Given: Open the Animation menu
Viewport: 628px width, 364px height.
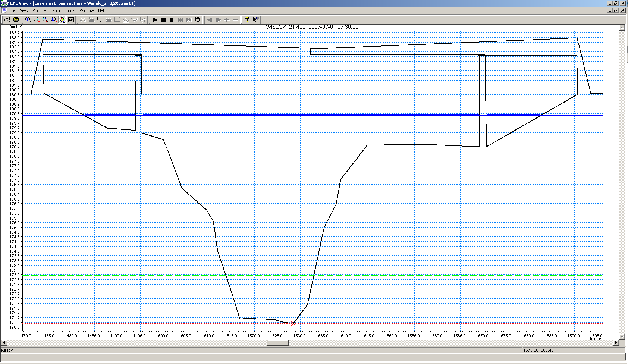Looking at the screenshot, I should coord(53,10).
